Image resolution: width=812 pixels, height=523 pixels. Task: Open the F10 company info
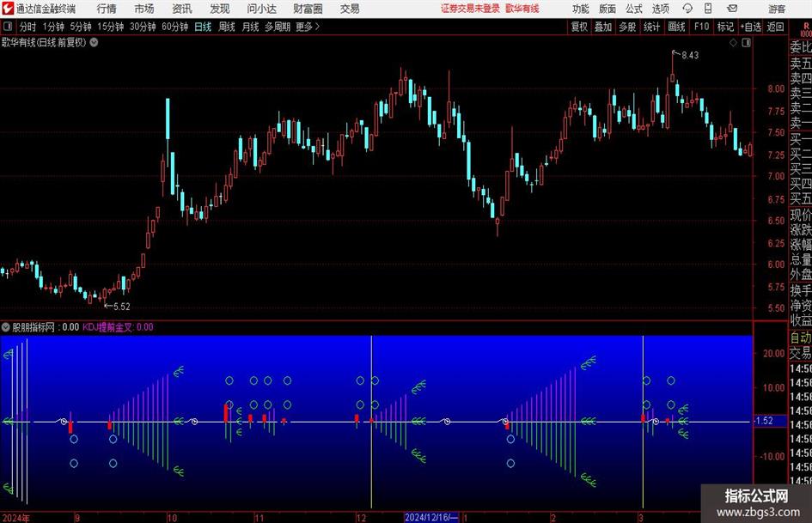(x=702, y=27)
